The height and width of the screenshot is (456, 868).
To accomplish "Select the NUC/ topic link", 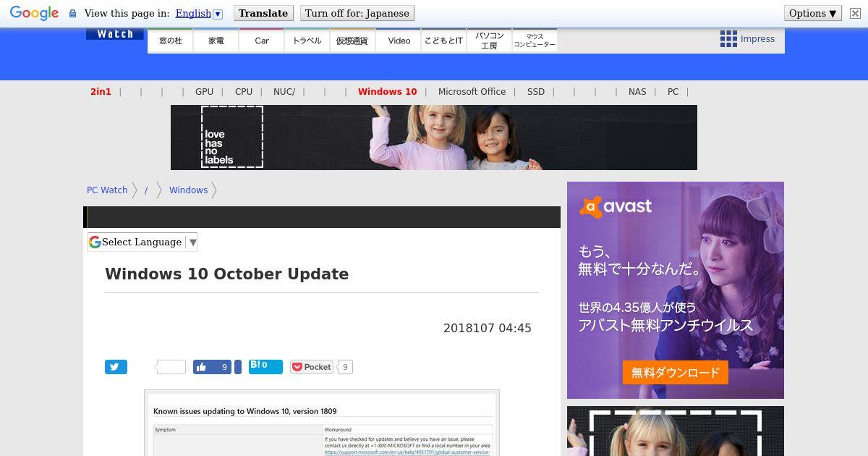I will (284, 92).
